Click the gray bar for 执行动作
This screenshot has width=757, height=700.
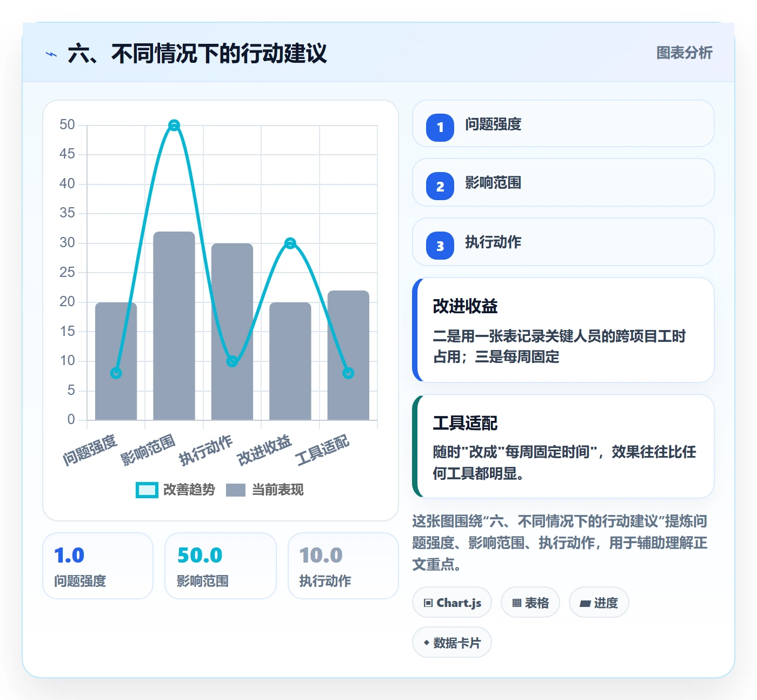pos(232,332)
